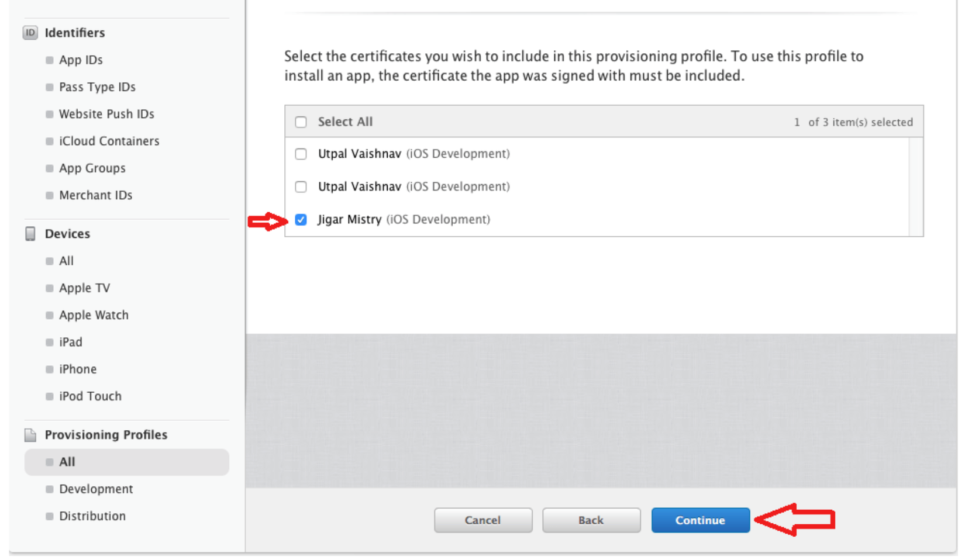Select the first Utpal Vaishnav certificate checkbox
Screen dimensions: 965x560
(x=301, y=154)
